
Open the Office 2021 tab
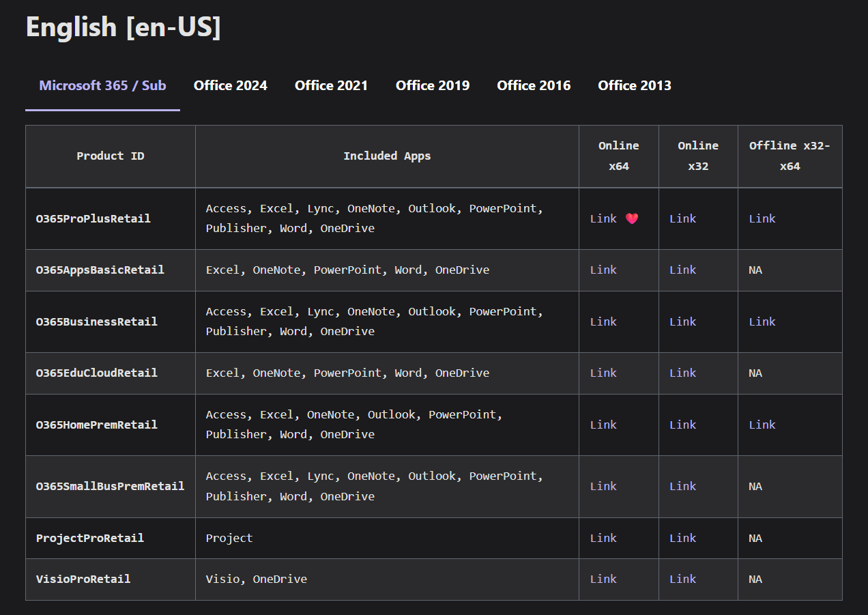click(x=332, y=85)
